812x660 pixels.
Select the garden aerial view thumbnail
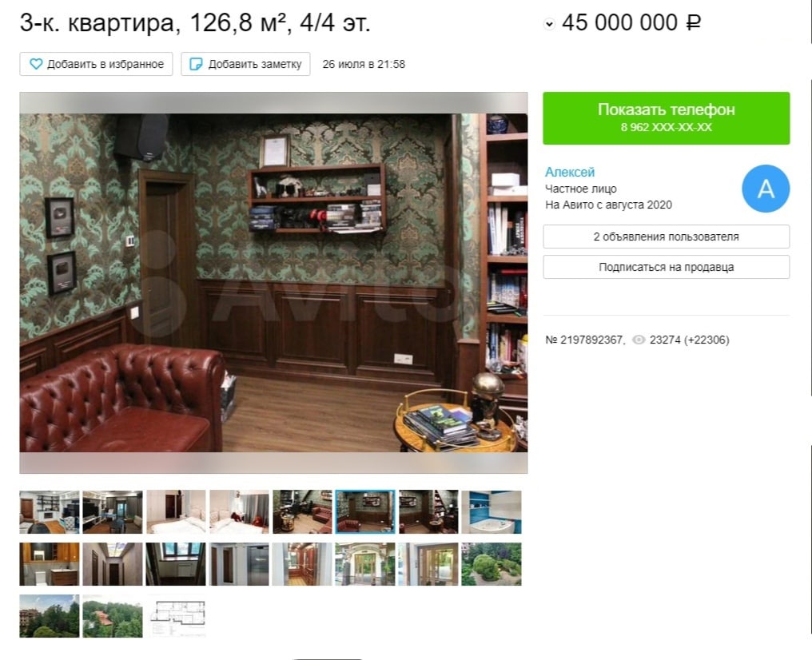tap(492, 564)
